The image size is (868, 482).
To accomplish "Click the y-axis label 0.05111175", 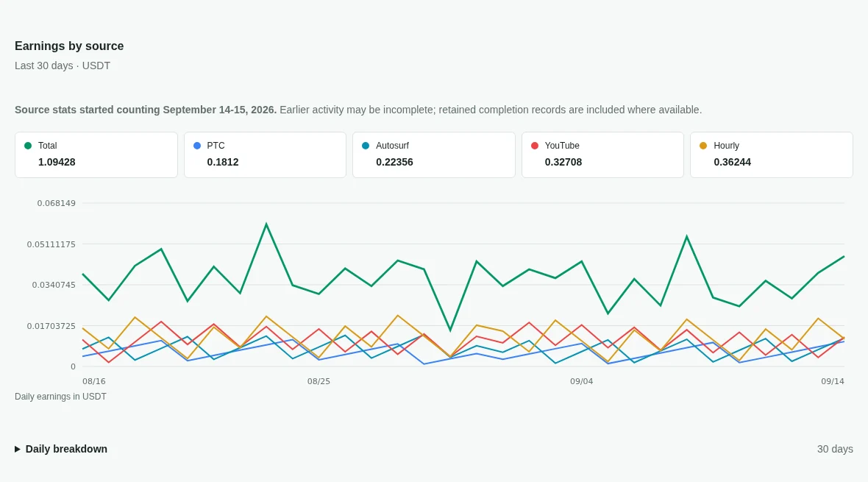I will click(x=51, y=244).
